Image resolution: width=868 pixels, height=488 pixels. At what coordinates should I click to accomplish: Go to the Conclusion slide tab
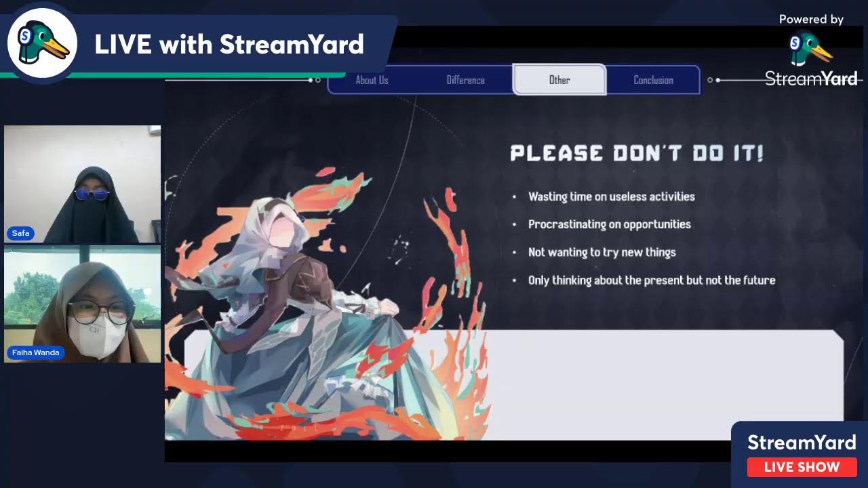point(653,80)
